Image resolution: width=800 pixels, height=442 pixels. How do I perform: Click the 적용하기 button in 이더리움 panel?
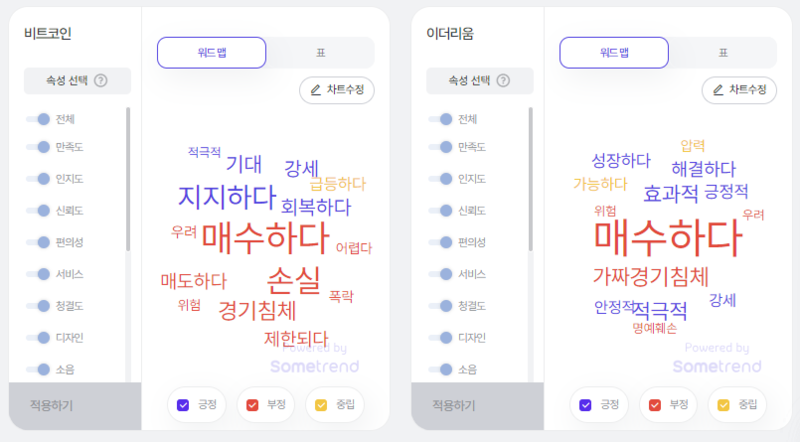(x=478, y=406)
